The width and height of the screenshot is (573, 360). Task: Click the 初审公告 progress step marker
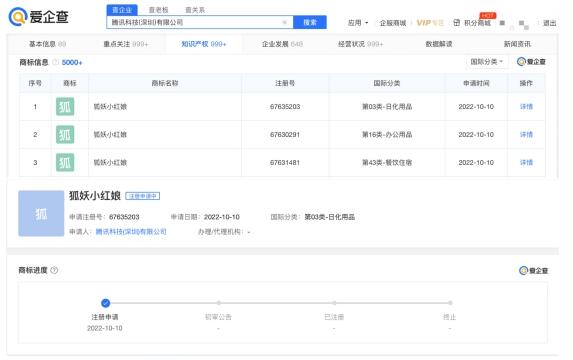click(x=219, y=303)
